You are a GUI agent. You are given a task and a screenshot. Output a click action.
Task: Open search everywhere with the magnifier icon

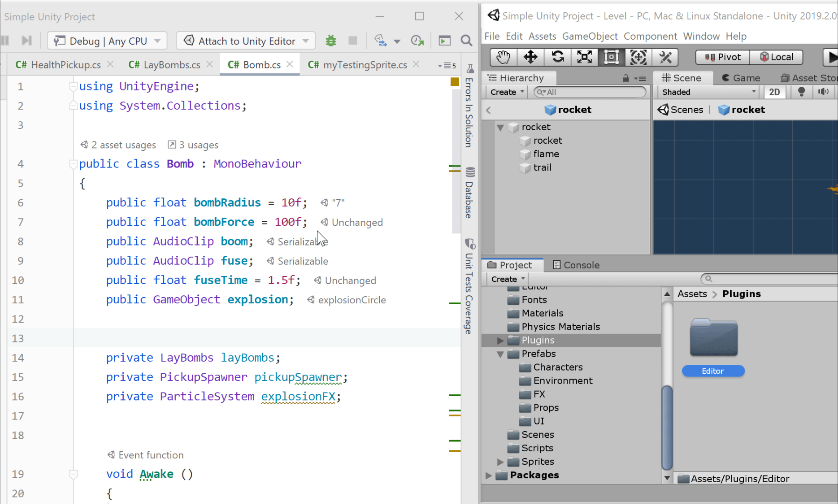pos(466,41)
